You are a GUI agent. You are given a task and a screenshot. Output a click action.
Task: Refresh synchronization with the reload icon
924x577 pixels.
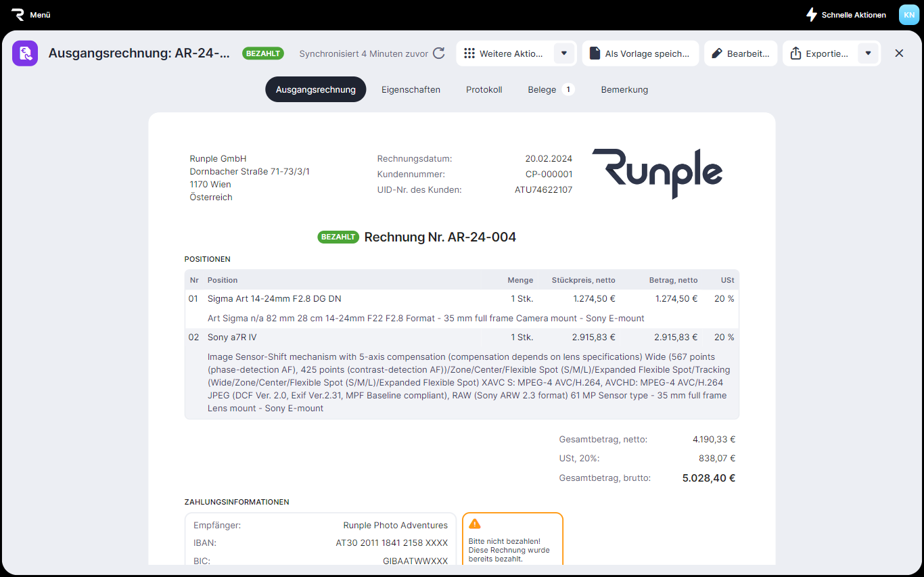tap(439, 53)
